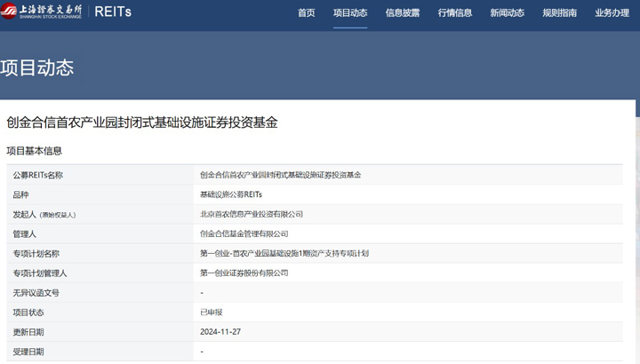This screenshot has width=640, height=364.
Task: Open the 规则指南 navigation item
Action: click(x=559, y=13)
